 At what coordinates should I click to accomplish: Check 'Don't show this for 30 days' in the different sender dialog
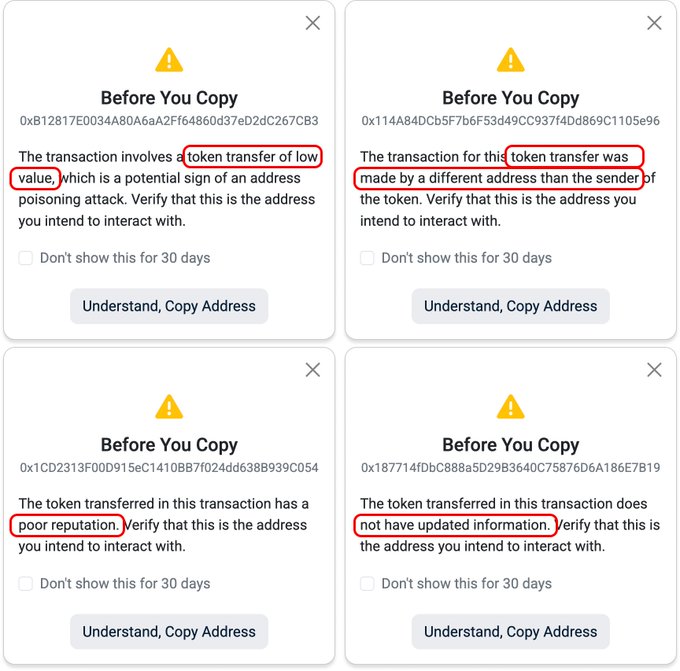tap(367, 258)
